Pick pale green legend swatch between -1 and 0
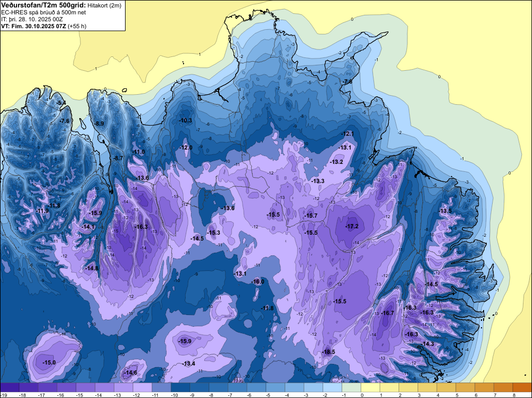 pos(352,387)
